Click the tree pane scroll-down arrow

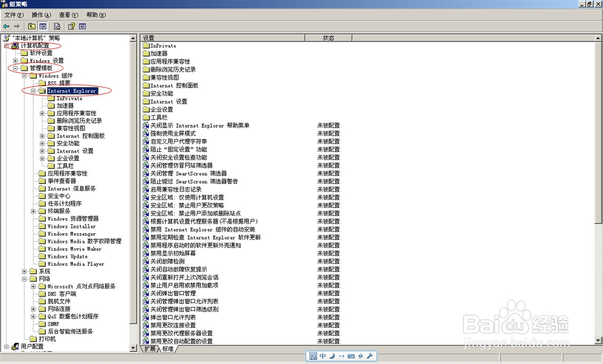point(133,348)
